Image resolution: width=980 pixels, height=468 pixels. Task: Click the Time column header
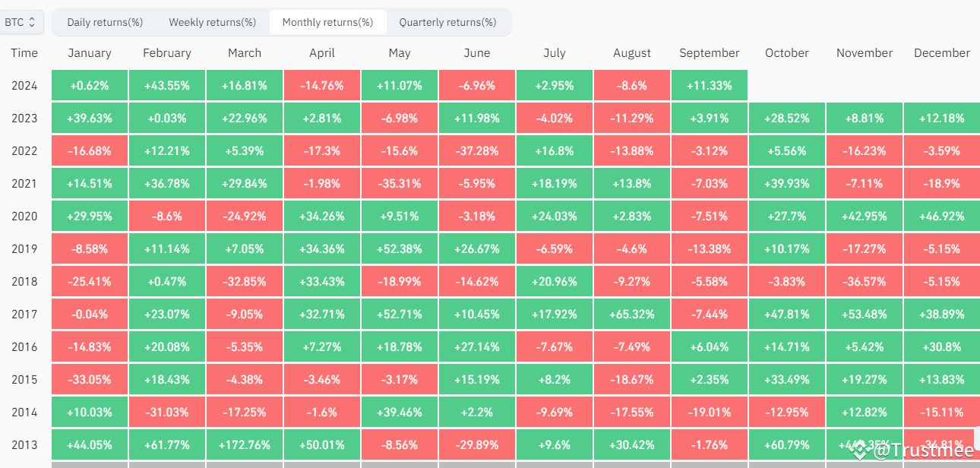24,52
